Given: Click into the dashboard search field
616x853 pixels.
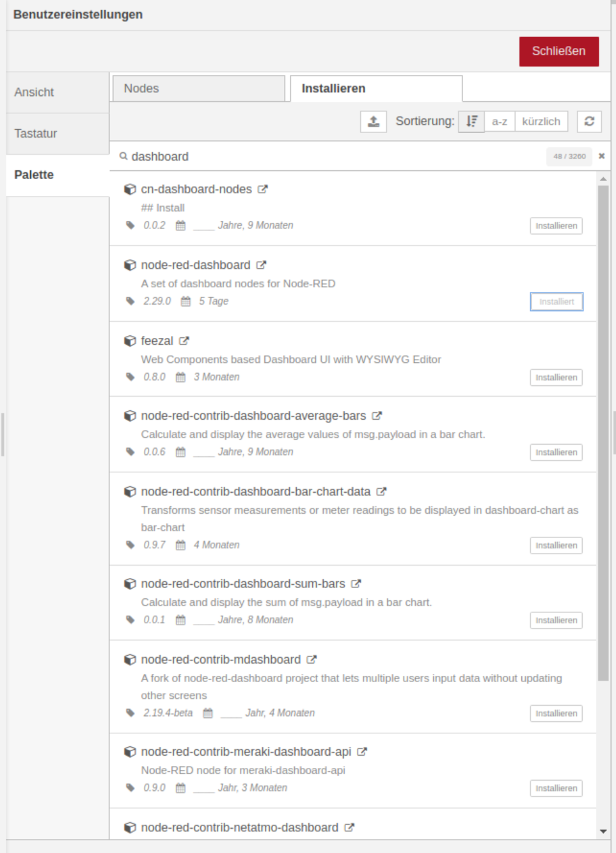Looking at the screenshot, I should 333,157.
